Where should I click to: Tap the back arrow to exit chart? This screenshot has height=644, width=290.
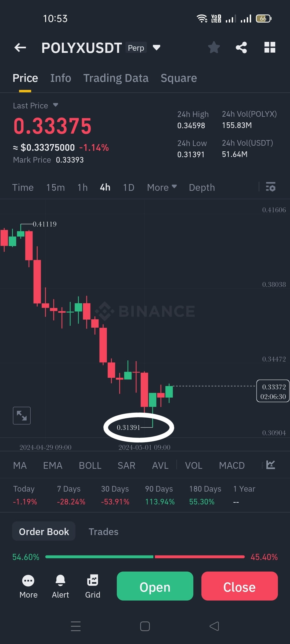point(20,47)
